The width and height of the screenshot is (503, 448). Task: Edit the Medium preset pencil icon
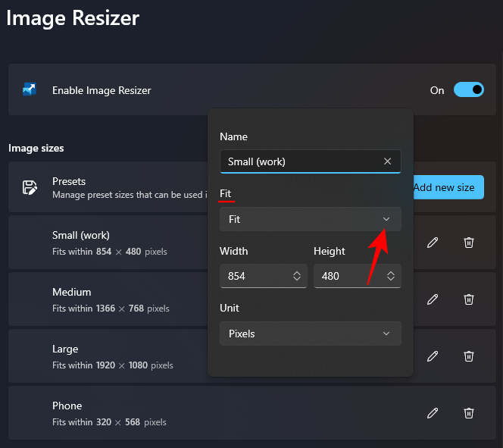point(433,299)
